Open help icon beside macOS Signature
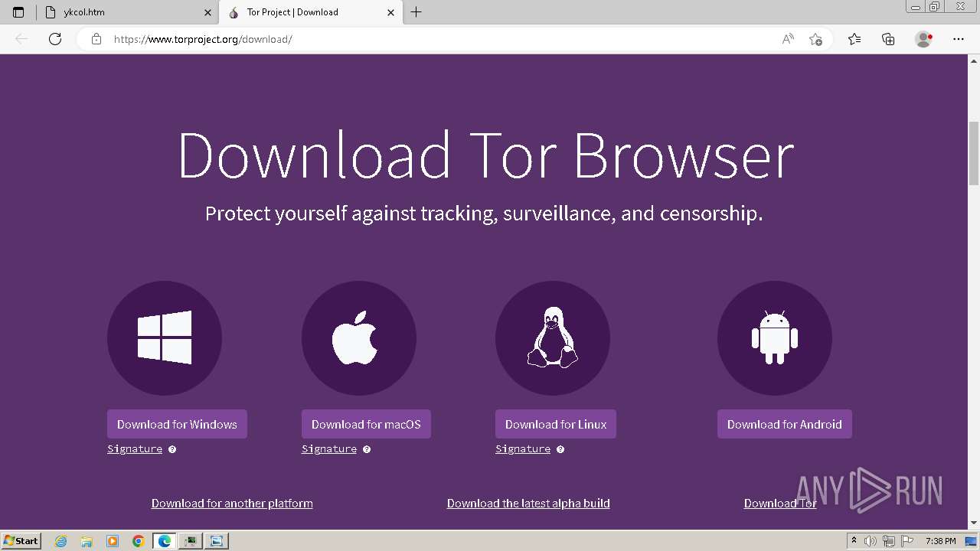This screenshot has height=551, width=980. pos(367,449)
